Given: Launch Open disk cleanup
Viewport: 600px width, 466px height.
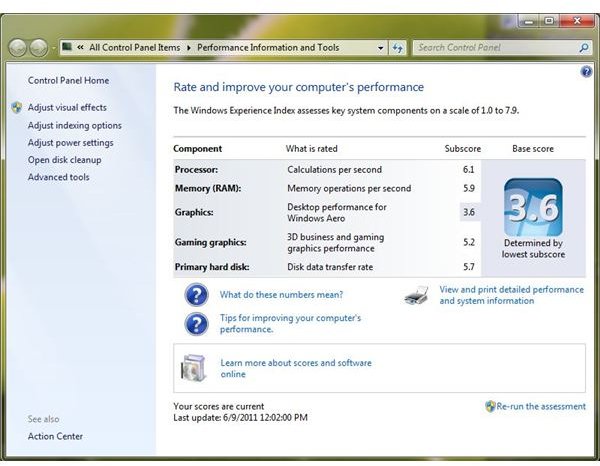Looking at the screenshot, I should [x=64, y=160].
